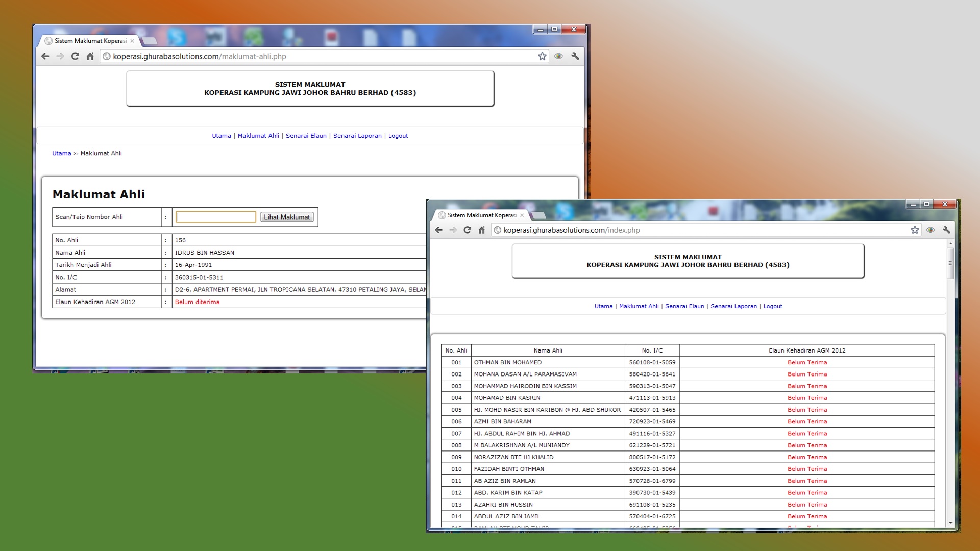This screenshot has width=980, height=551.
Task: Click scrollbar down arrow in index.php window
Action: point(950,523)
